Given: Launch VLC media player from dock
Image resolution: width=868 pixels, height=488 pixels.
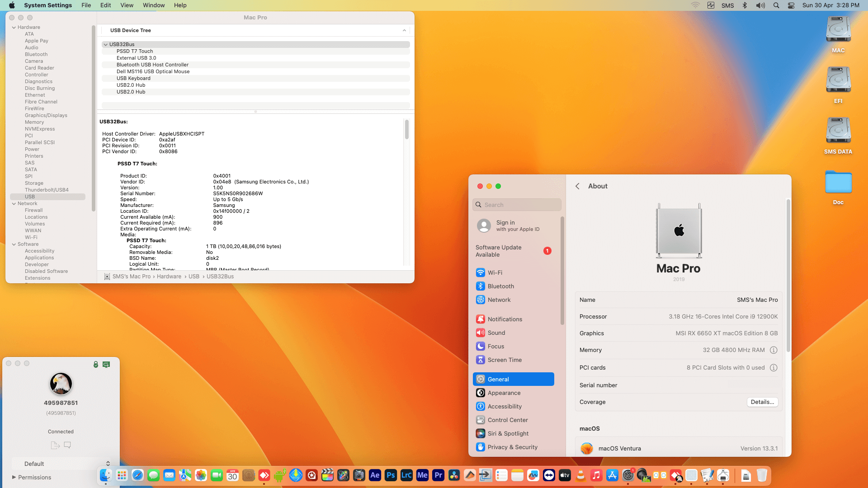Looking at the screenshot, I should coord(580,475).
